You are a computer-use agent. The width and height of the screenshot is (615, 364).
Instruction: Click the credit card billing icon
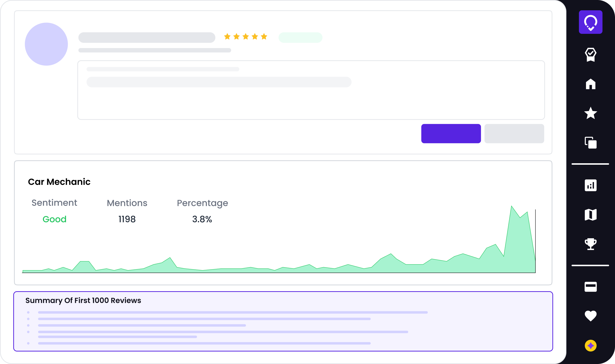coord(590,287)
